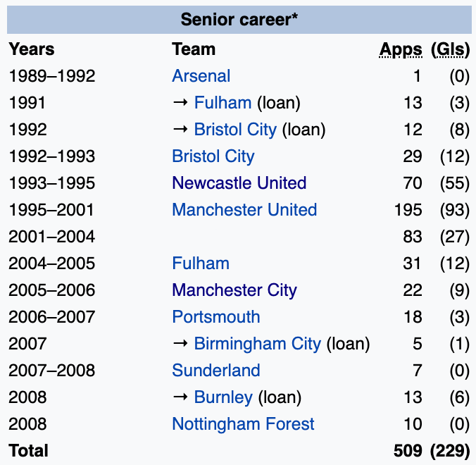This screenshot has width=476, height=465.
Task: Open the Bristol City loan link from 1992
Action: click(x=235, y=130)
